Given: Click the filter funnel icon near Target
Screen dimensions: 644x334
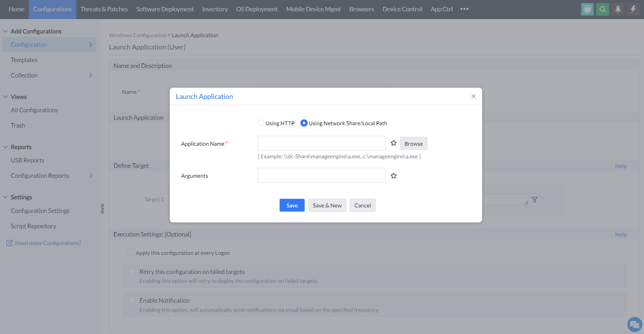Looking at the screenshot, I should point(535,200).
